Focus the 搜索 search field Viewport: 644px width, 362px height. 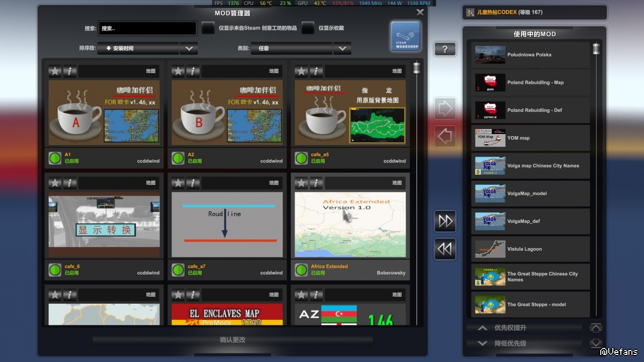coord(147,28)
